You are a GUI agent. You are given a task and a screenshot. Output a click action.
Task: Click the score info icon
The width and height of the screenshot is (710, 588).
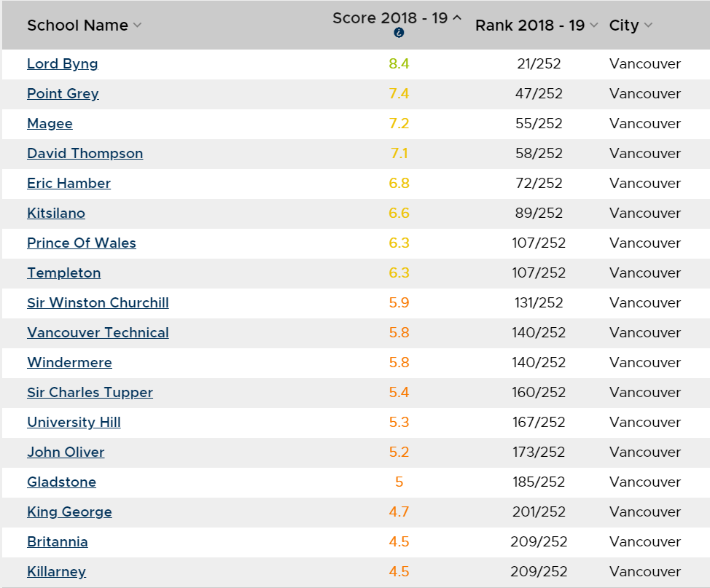coord(399,33)
